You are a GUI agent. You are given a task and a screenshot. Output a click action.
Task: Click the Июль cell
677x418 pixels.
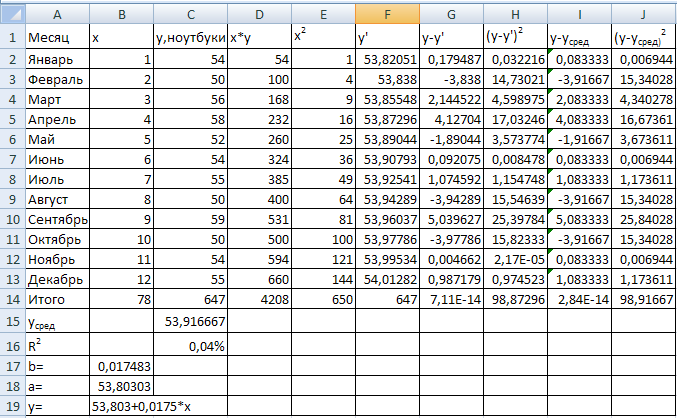click(x=57, y=179)
